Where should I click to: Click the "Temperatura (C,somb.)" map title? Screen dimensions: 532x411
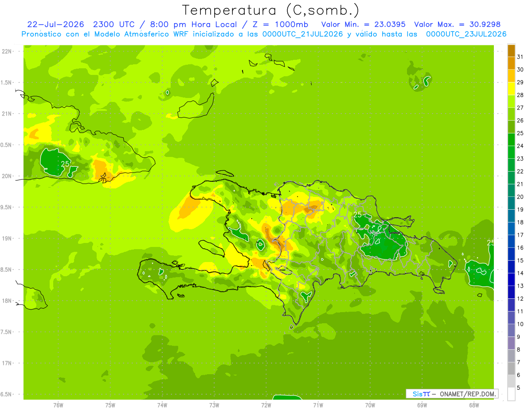click(x=270, y=10)
